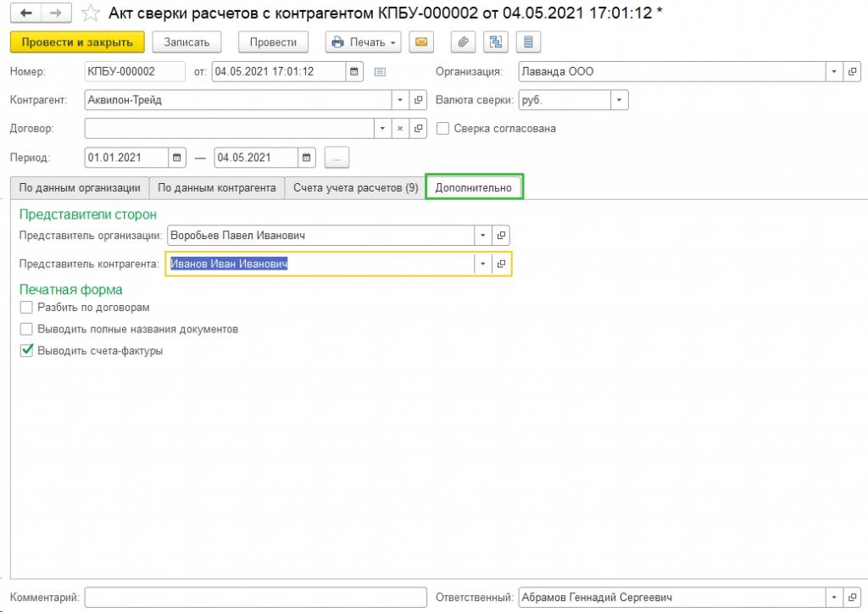Click Провести и закрыть button
The image size is (868, 612).
click(77, 42)
